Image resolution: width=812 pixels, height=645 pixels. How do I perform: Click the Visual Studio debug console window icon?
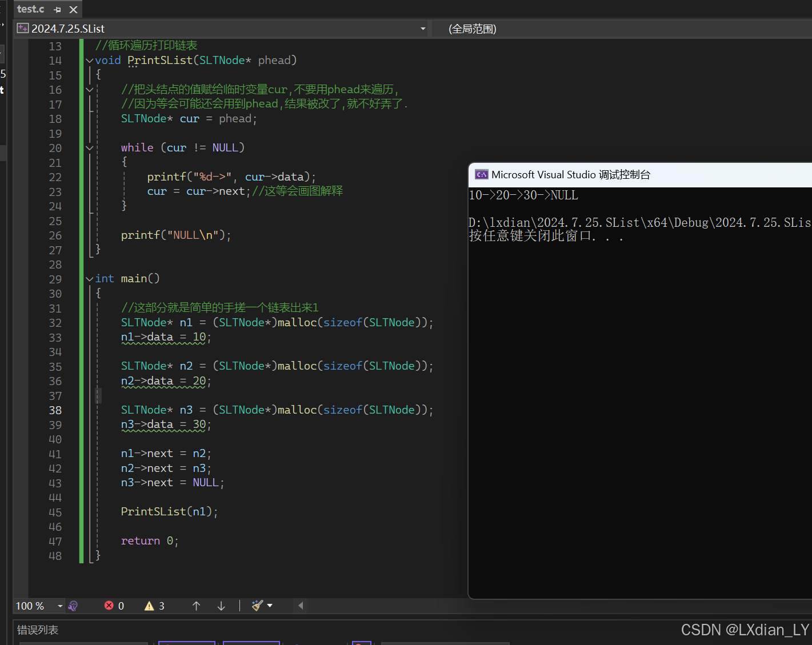coord(482,175)
